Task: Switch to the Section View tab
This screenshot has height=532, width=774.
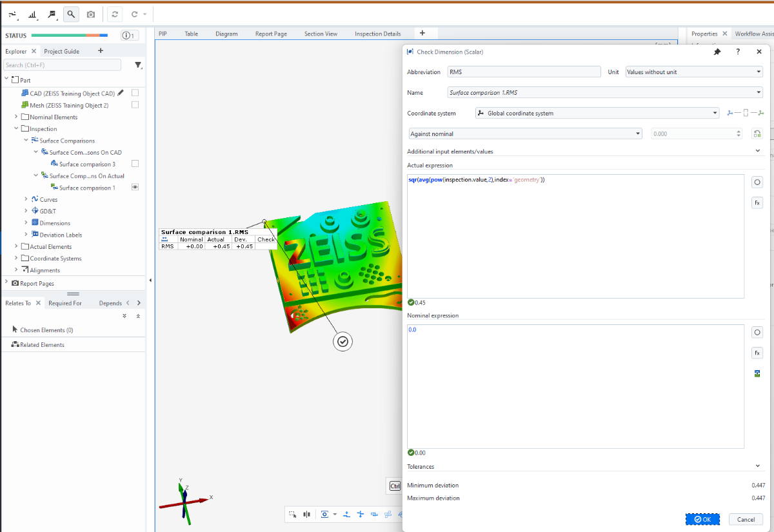Action: pyautogui.click(x=321, y=34)
